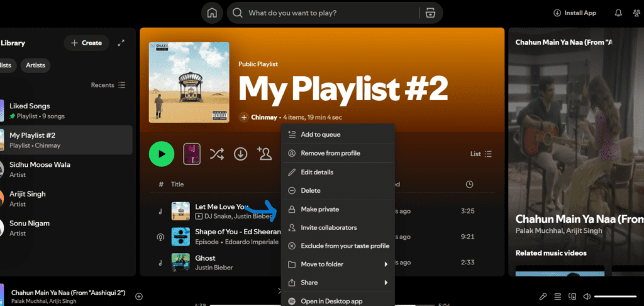Click the duration clock column header

pos(469,184)
